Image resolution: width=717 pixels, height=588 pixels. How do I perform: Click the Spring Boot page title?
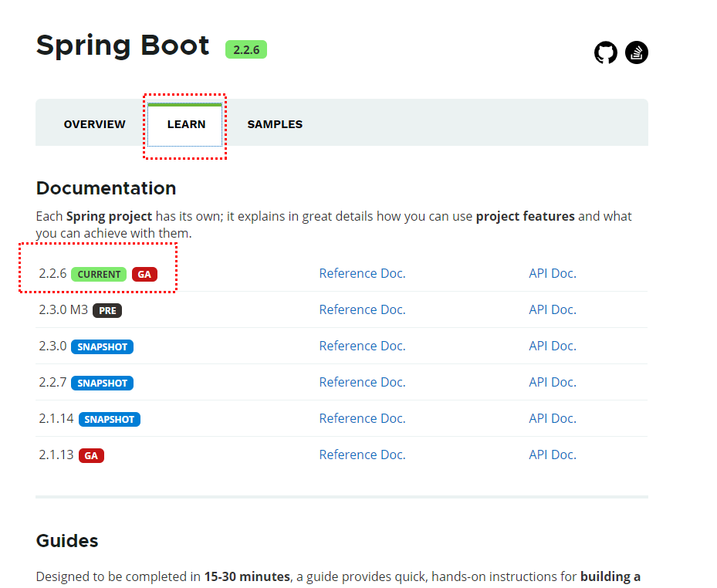tap(123, 46)
